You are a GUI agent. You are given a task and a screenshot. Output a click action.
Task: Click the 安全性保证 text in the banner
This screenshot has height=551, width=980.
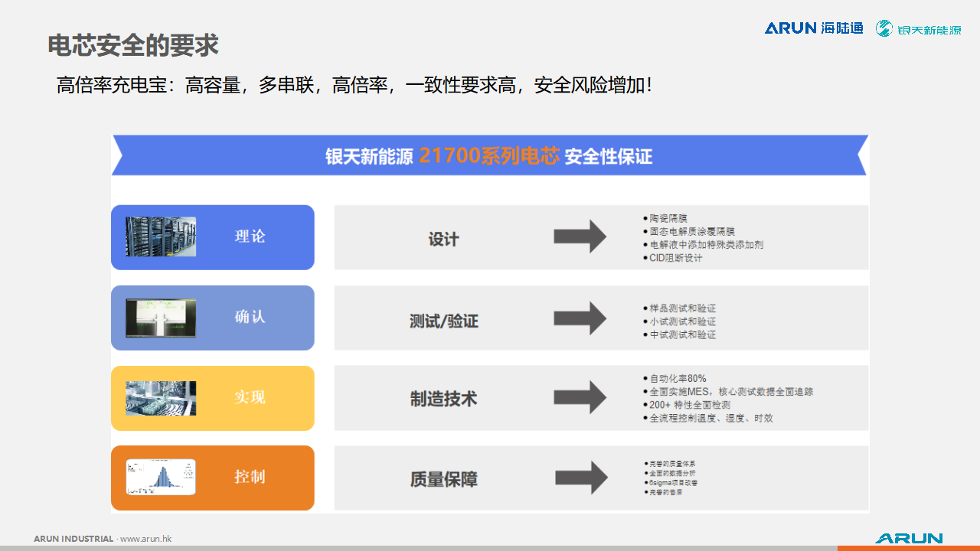coord(609,157)
